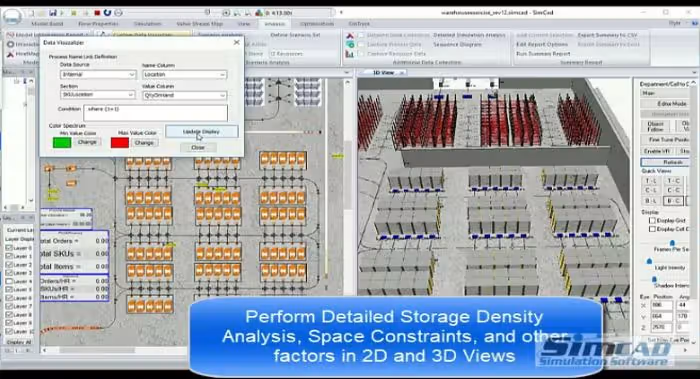Viewport: 700px width, 379px height.
Task: Click the blue Reset circular arrow icon
Action: pos(107,13)
